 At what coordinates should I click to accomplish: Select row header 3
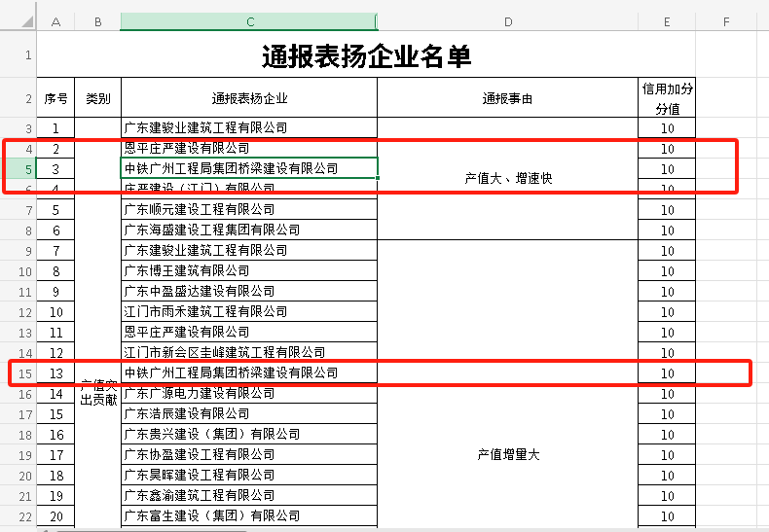(x=18, y=128)
